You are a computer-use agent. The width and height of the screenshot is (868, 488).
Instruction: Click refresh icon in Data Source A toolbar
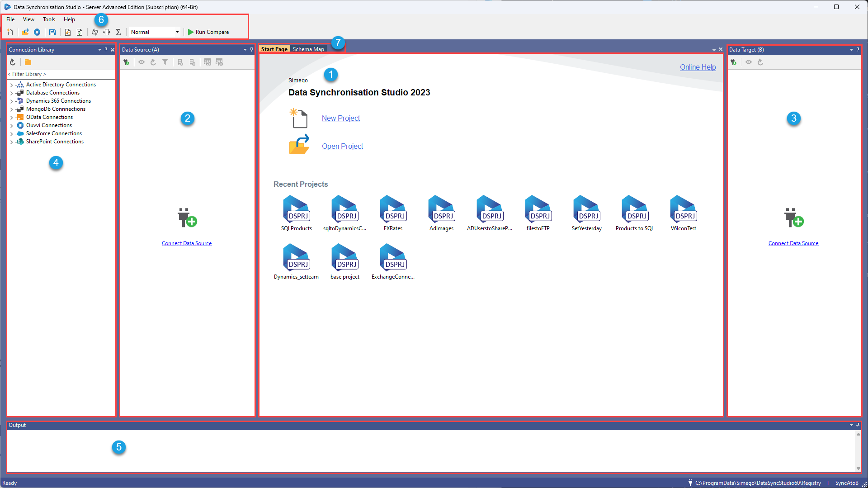click(x=153, y=62)
